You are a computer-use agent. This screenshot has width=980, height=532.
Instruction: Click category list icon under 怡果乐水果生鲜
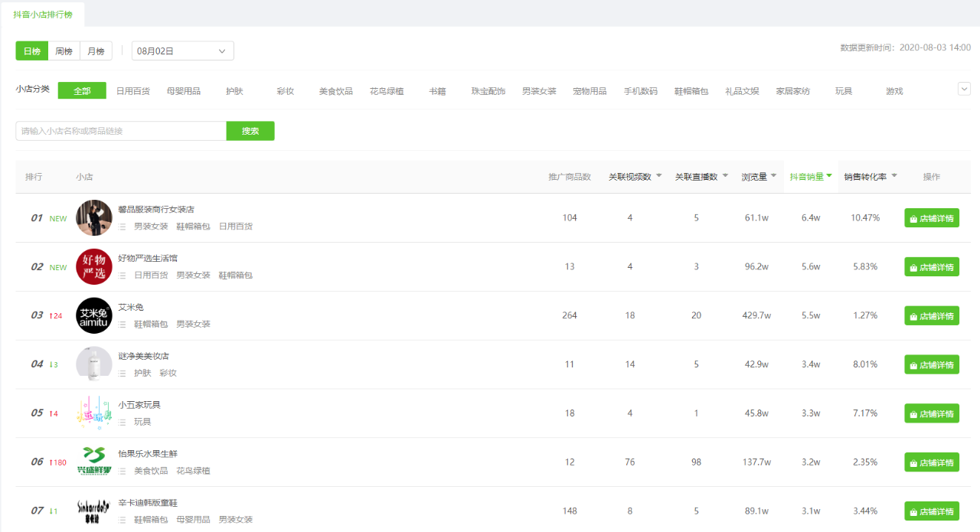pyautogui.click(x=122, y=472)
